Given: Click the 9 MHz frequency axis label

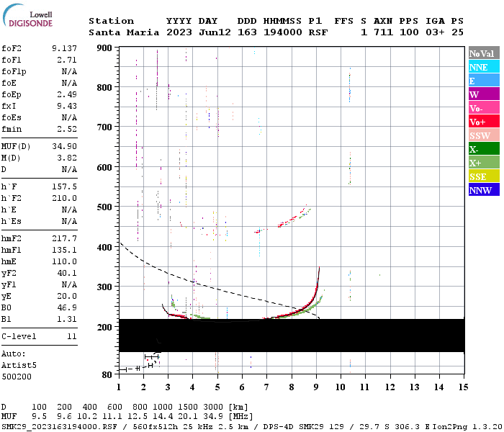Looking at the screenshot, I should click(316, 387).
